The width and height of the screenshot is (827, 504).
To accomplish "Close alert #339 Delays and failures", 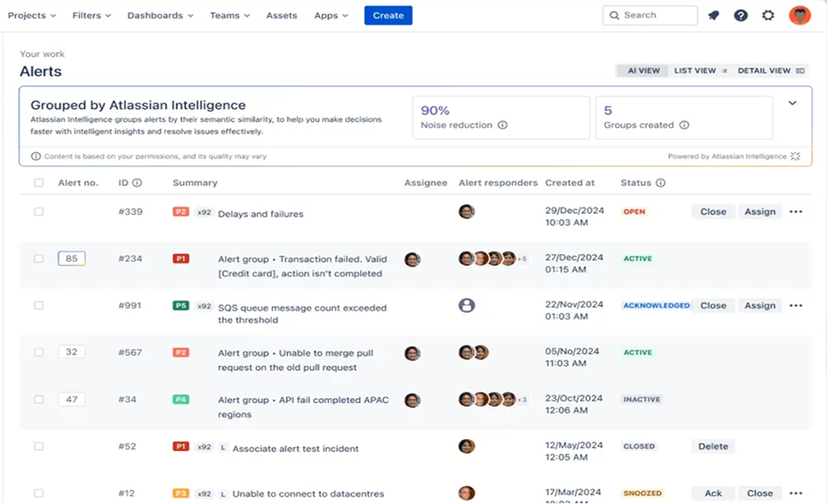I will pos(713,212).
